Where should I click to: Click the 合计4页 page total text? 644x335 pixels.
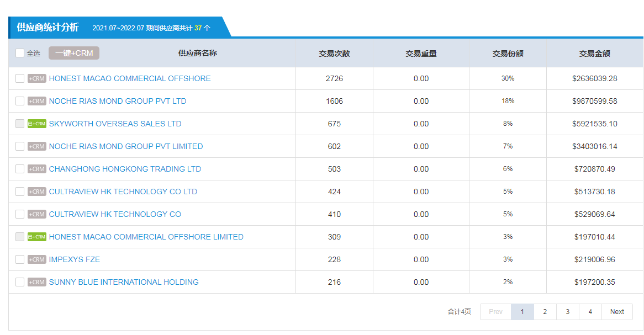coord(459,312)
